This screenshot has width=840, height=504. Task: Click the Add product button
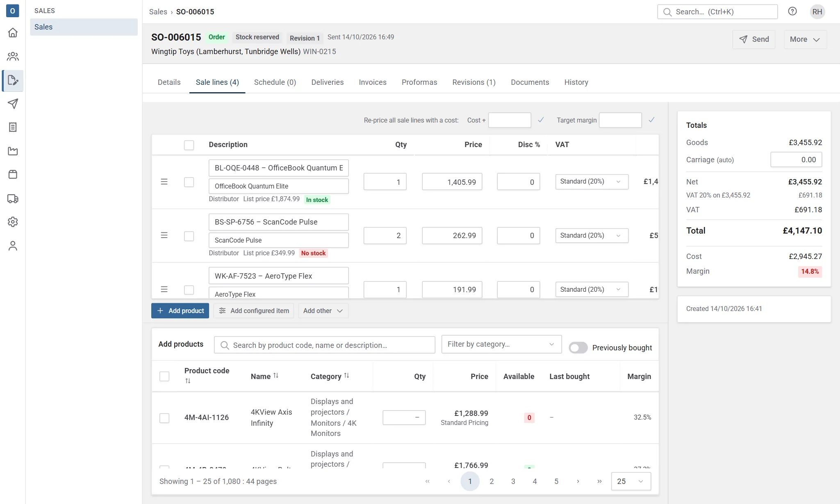click(x=180, y=311)
